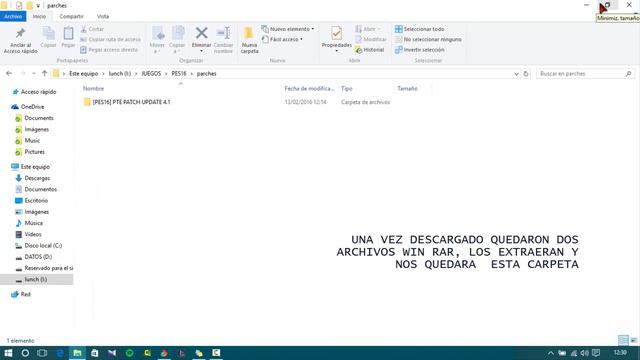Sort by the Nombre column header
The width and height of the screenshot is (640, 360).
(93, 88)
